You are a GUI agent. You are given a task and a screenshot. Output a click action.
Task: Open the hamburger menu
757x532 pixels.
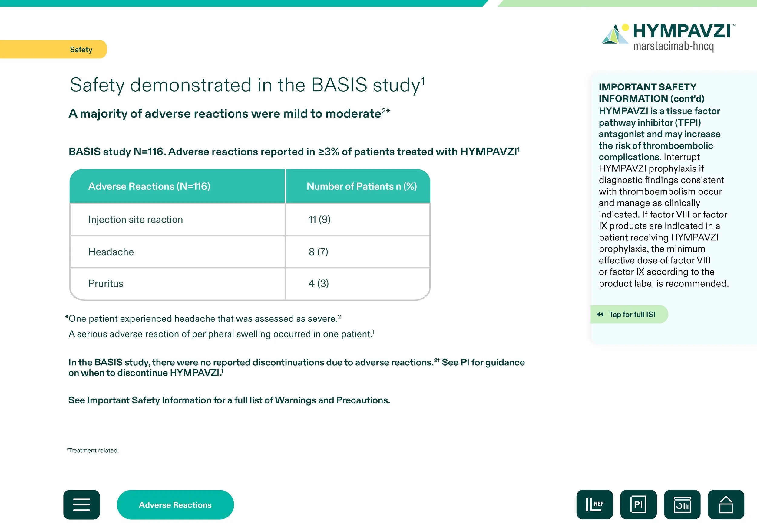(x=81, y=504)
